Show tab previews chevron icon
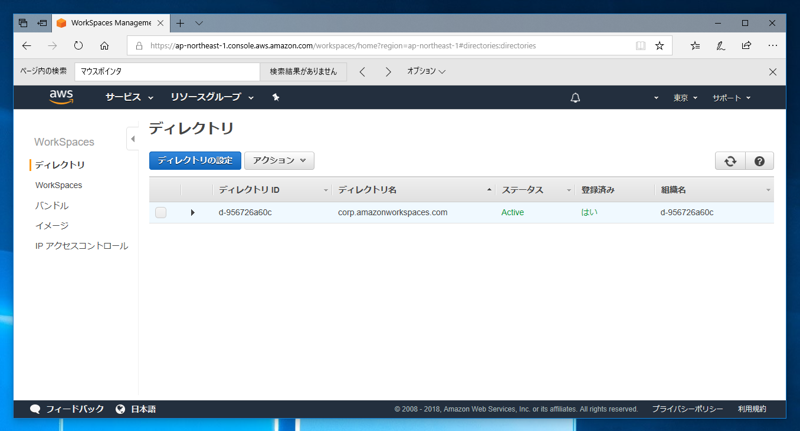The width and height of the screenshot is (800, 431). (x=199, y=23)
